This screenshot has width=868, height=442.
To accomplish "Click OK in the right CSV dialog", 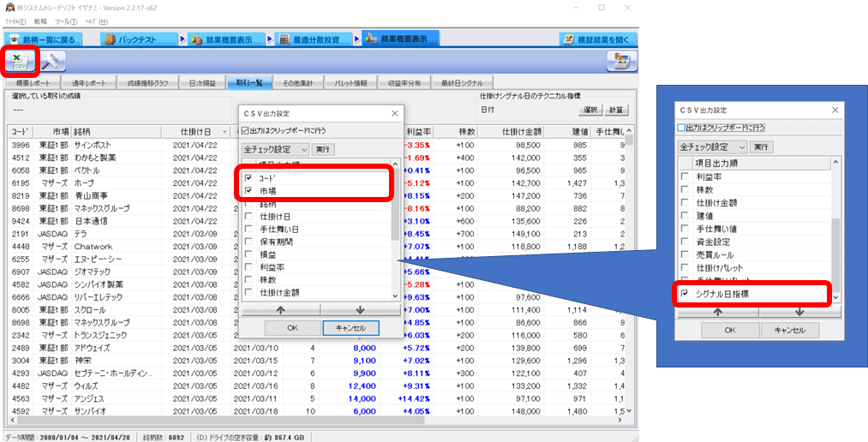I will tap(729, 331).
